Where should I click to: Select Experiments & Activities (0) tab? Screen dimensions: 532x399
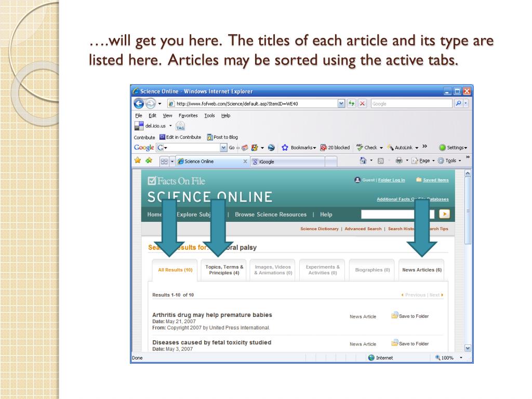click(322, 270)
